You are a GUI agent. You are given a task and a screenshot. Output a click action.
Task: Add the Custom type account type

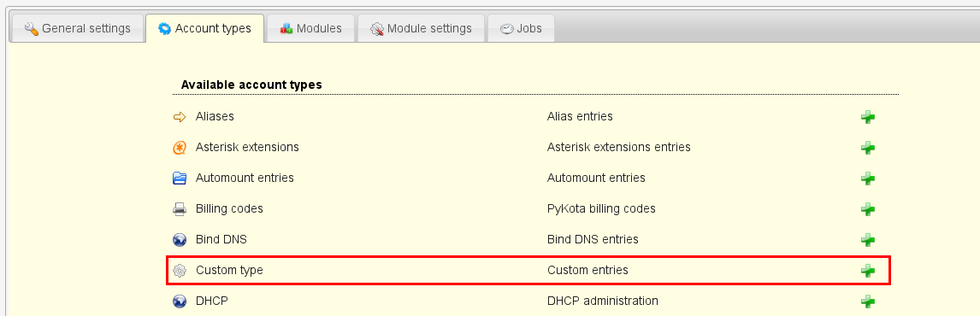(x=867, y=271)
